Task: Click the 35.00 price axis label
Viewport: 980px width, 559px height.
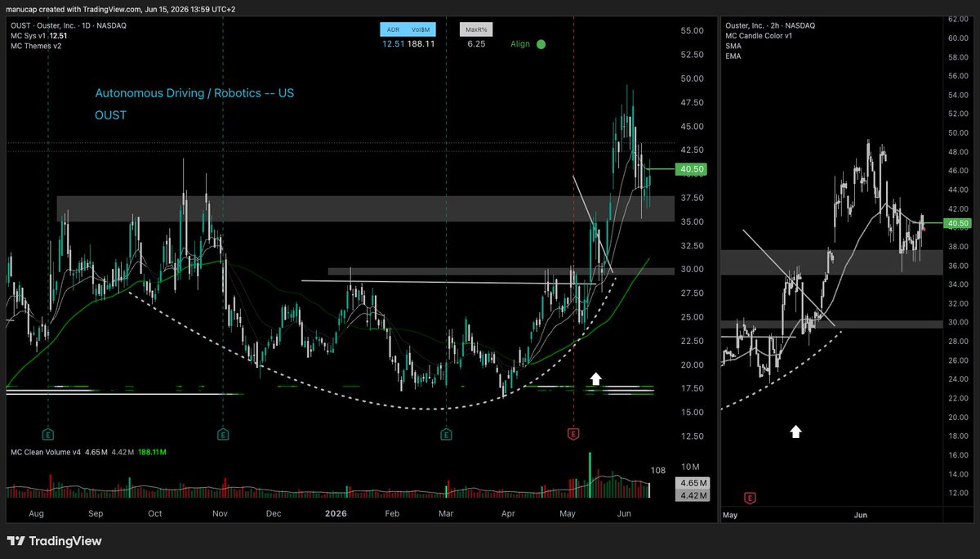Action: [x=691, y=221]
